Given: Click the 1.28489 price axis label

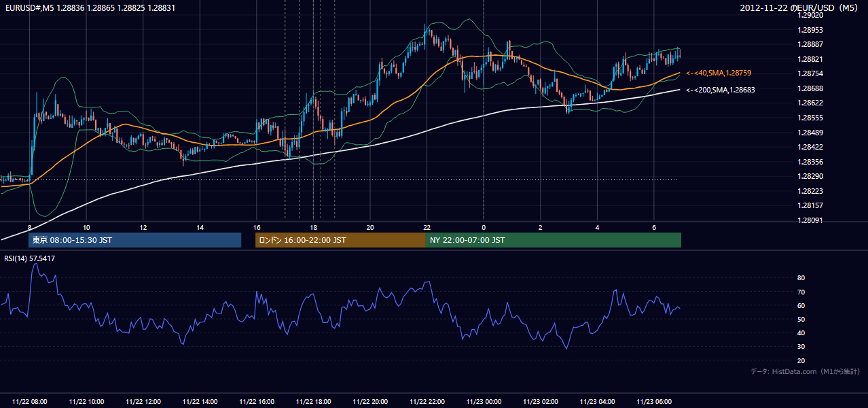Looking at the screenshot, I should point(810,133).
